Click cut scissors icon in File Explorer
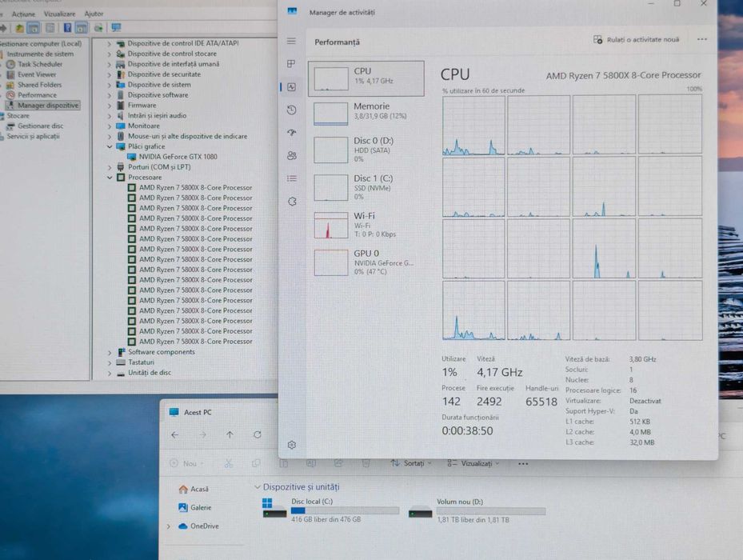743x560 pixels. click(x=229, y=463)
